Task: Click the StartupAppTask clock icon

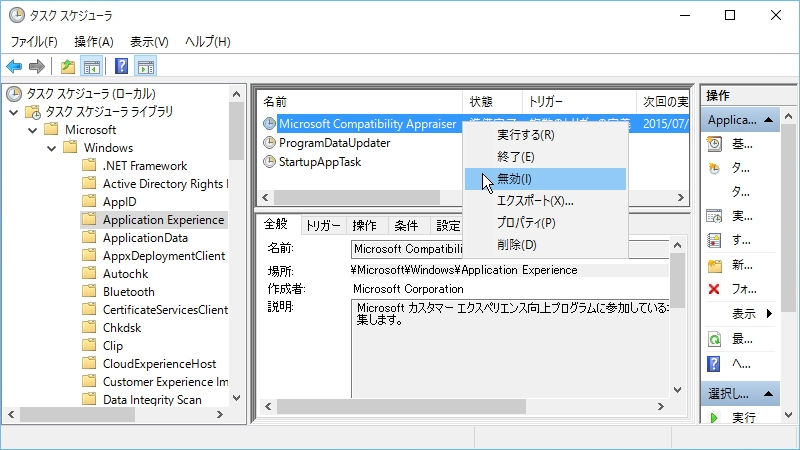Action: point(269,162)
